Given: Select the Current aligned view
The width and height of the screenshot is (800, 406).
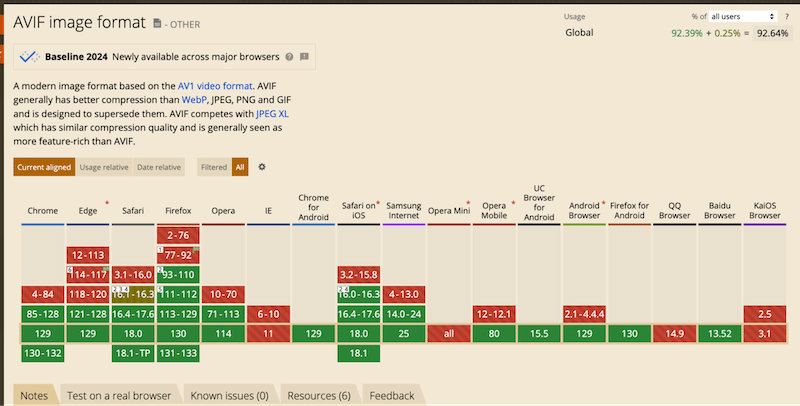Looking at the screenshot, I should [x=44, y=167].
